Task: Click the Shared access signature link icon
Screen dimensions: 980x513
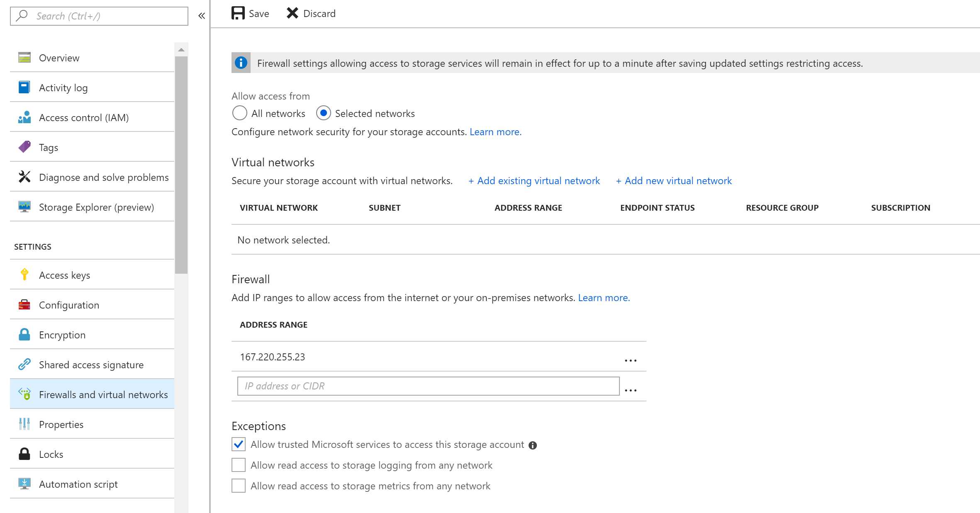Action: 24,364
